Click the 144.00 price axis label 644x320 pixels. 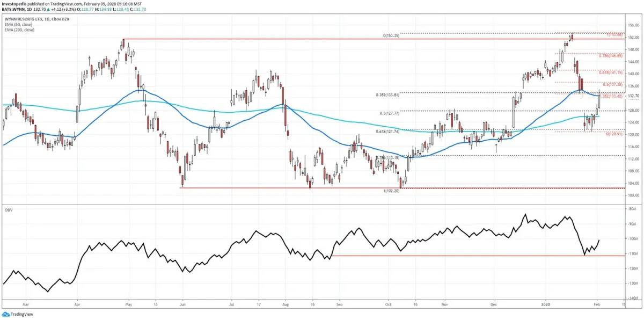[634, 62]
